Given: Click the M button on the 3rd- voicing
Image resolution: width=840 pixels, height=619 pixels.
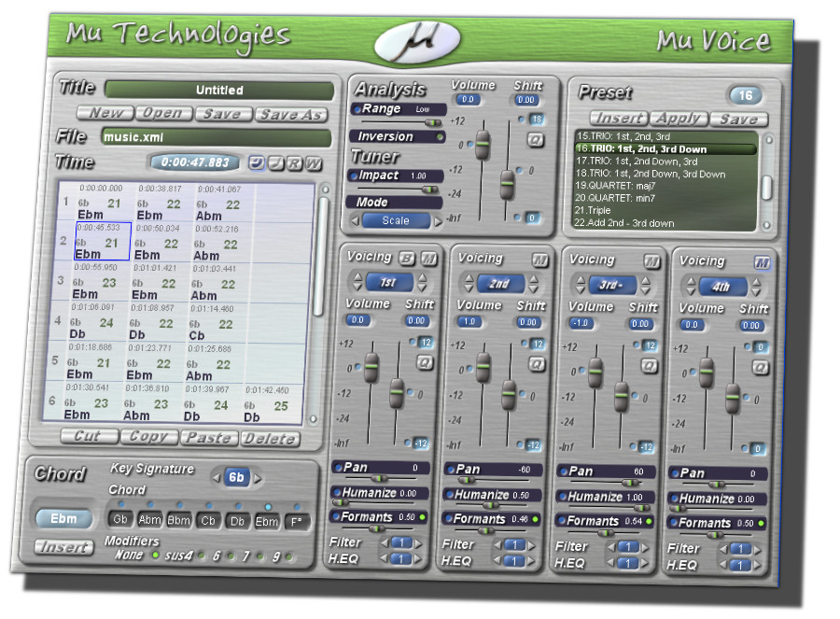Looking at the screenshot, I should click(x=651, y=261).
